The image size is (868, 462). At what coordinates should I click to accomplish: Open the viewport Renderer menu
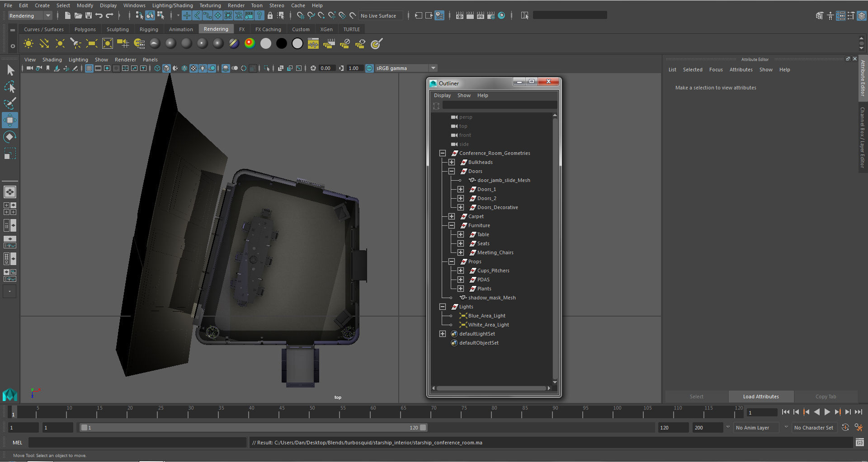[125, 60]
